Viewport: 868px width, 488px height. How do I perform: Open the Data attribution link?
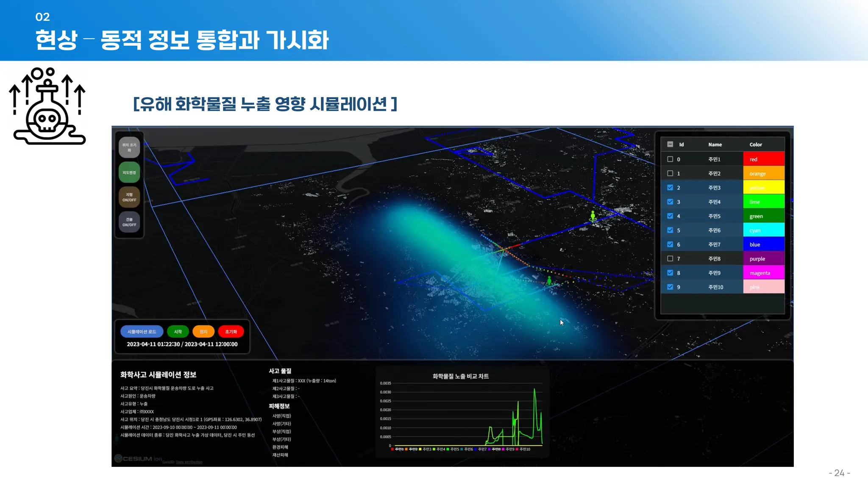pyautogui.click(x=189, y=462)
